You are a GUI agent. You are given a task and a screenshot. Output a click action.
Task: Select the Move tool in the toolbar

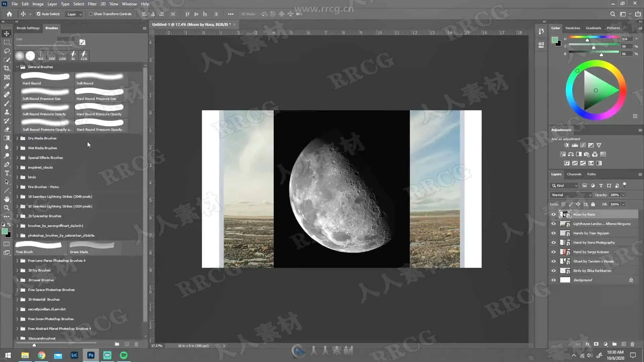pos(7,34)
